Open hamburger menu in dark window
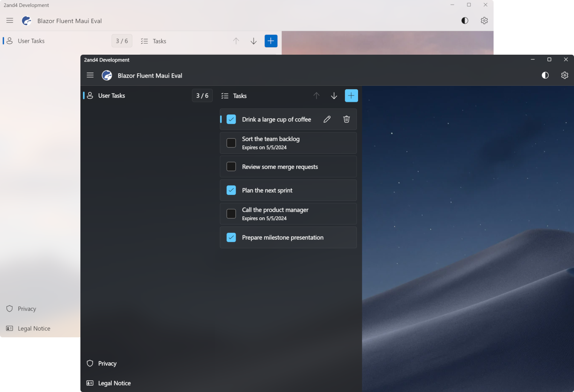The height and width of the screenshot is (392, 574). coord(90,75)
